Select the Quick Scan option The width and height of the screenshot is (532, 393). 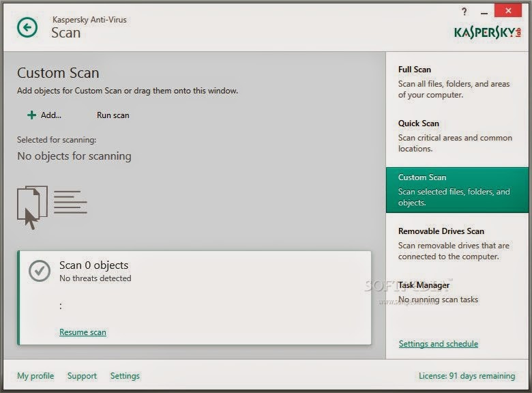(x=457, y=135)
